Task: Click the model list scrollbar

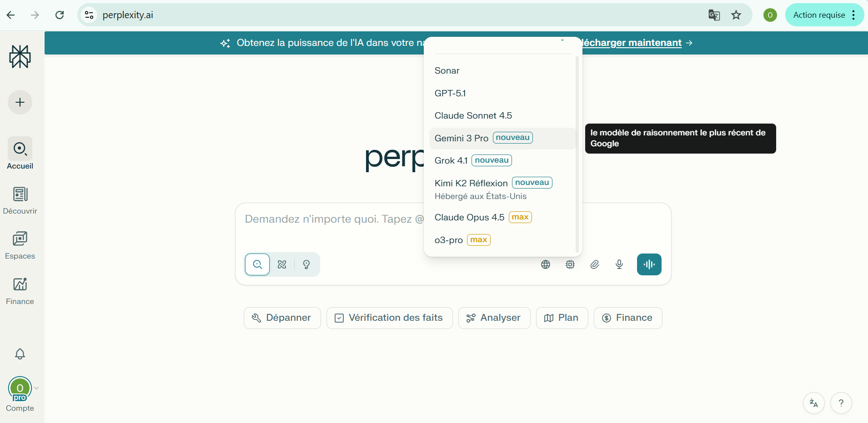Action: (x=577, y=154)
